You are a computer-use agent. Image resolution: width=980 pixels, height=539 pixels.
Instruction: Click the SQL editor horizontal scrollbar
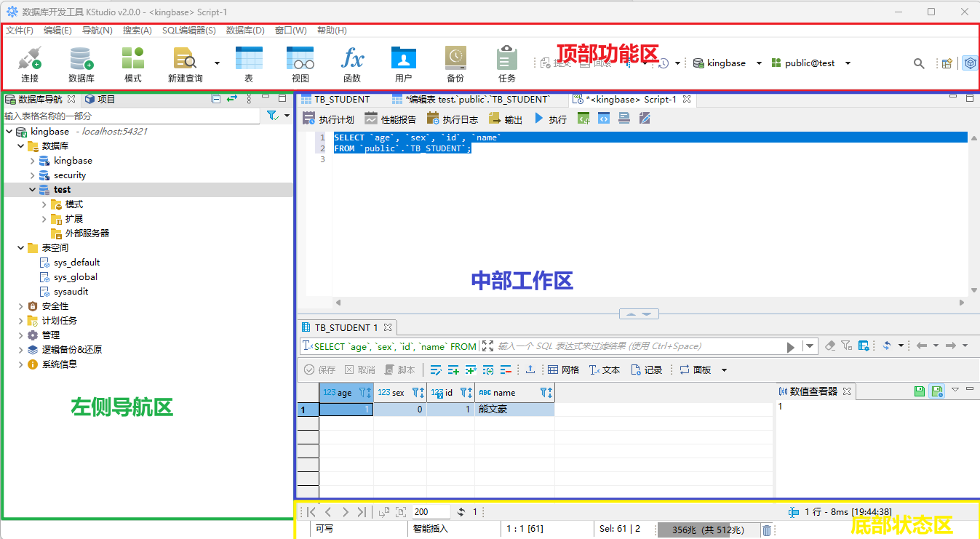pyautogui.click(x=651, y=303)
